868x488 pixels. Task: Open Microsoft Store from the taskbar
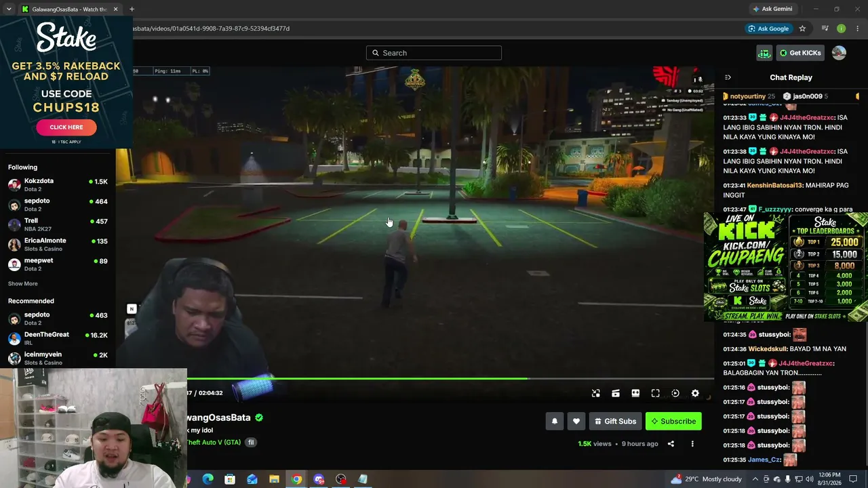230,479
